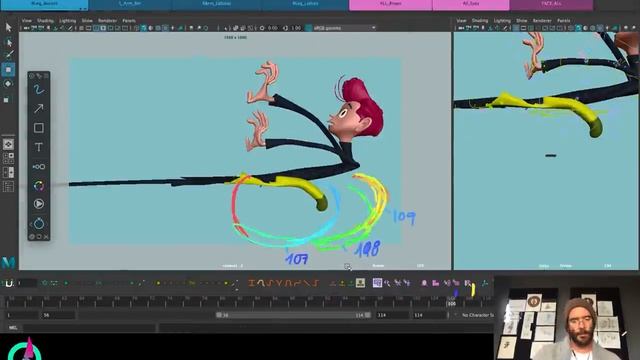Open Shading menu in left viewport

[45, 20]
